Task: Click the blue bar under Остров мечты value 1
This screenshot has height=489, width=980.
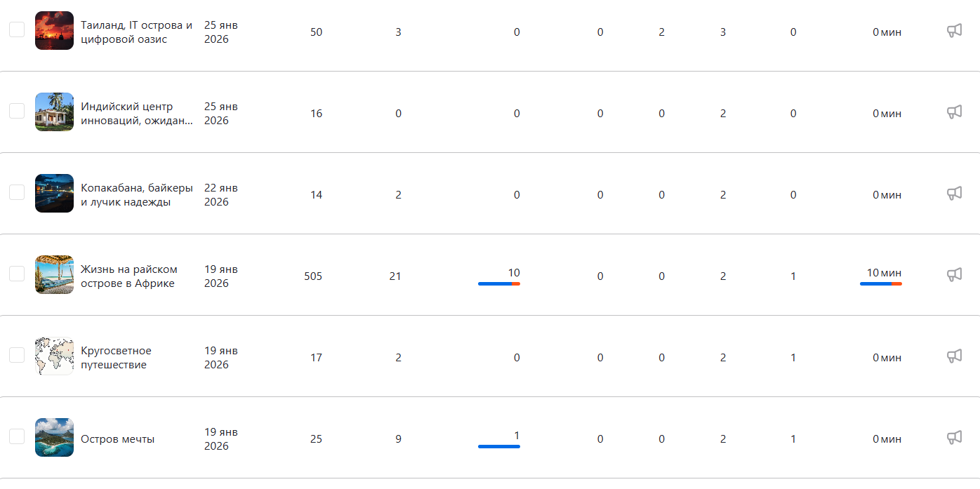Action: (x=498, y=446)
